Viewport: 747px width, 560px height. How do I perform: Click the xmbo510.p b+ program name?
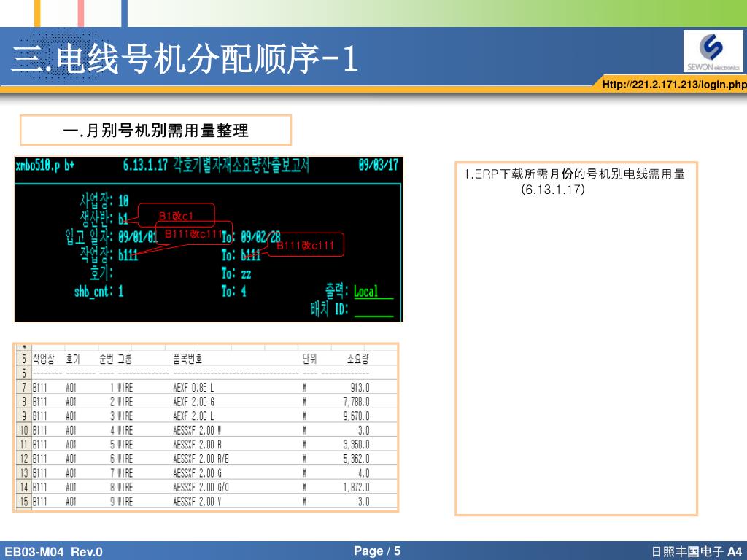(x=45, y=166)
